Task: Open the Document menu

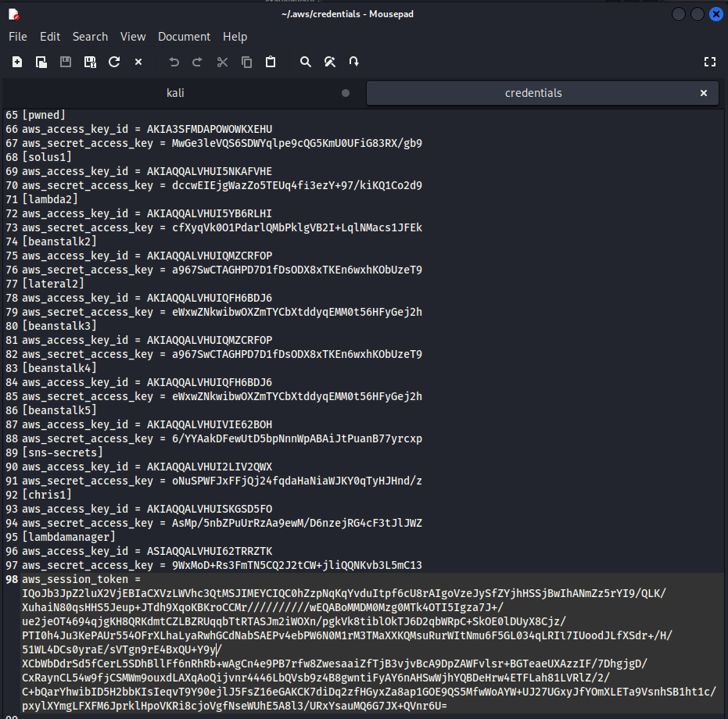Action: 184,37
